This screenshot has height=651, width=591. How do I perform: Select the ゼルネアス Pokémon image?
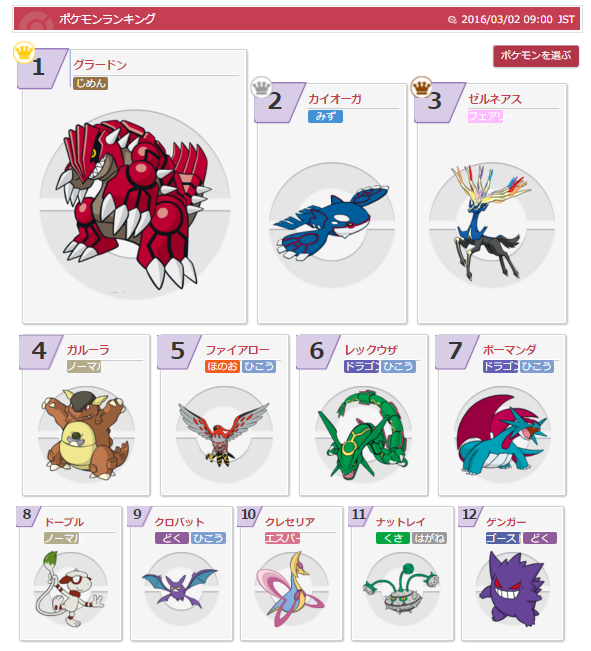tap(491, 223)
